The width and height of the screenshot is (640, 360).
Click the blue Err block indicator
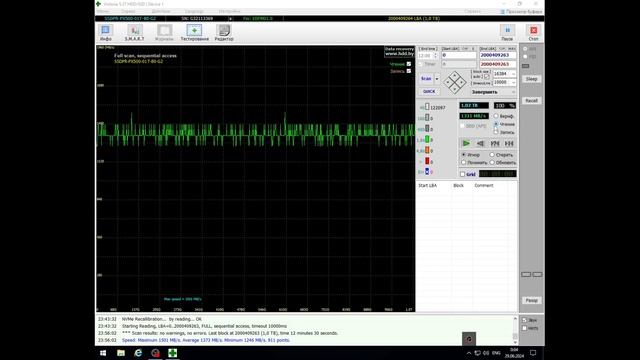(x=427, y=172)
